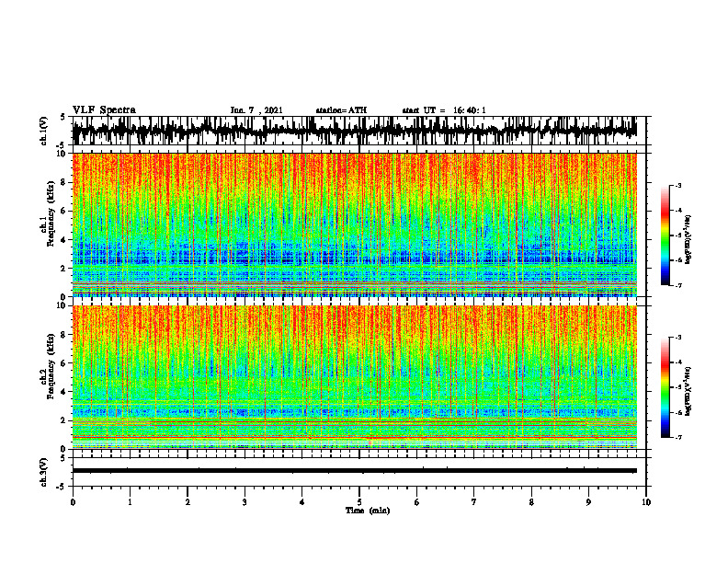The height and width of the screenshot is (563, 728).
Task: Click the "Time (min)" axis title
Action: (368, 511)
